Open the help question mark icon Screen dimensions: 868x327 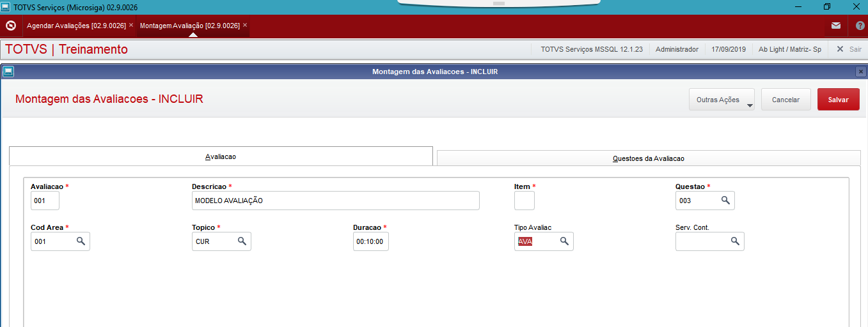[x=860, y=26]
